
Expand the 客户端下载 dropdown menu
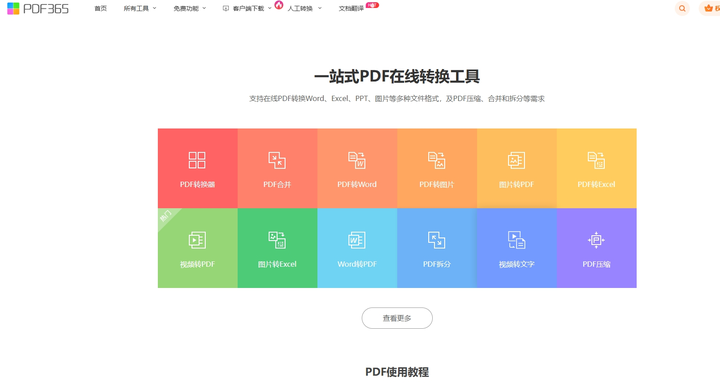pos(247,8)
